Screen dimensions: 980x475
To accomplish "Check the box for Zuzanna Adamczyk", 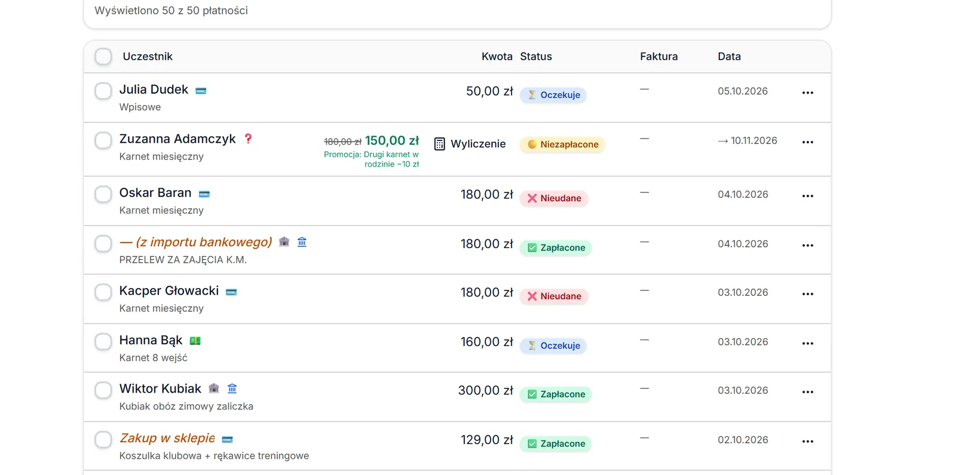I will 103,140.
